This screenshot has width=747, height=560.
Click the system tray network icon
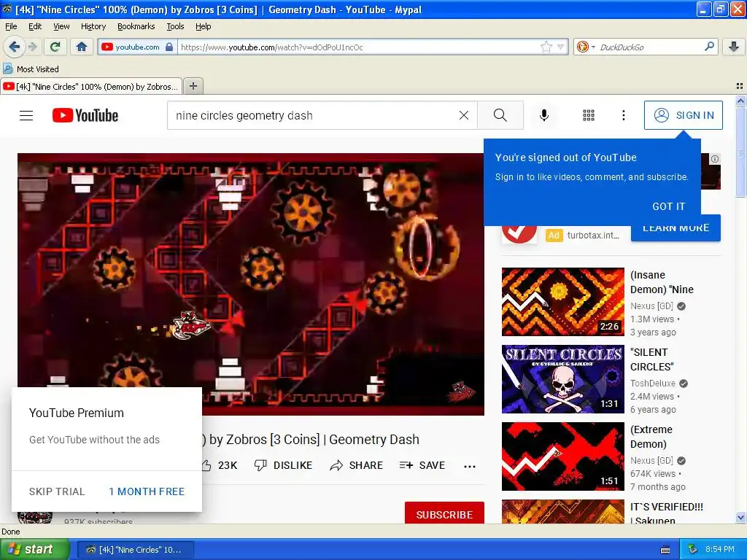pos(692,550)
